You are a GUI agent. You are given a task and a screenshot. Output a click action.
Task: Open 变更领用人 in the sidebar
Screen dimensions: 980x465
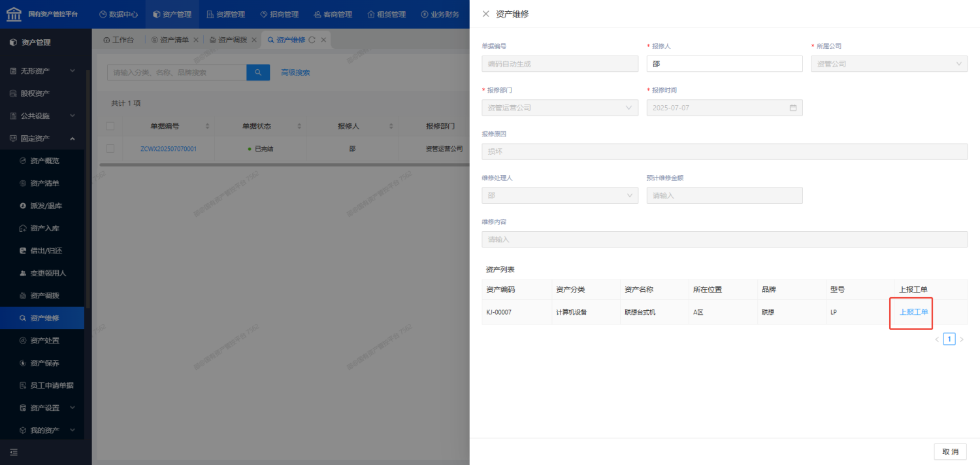(42, 273)
